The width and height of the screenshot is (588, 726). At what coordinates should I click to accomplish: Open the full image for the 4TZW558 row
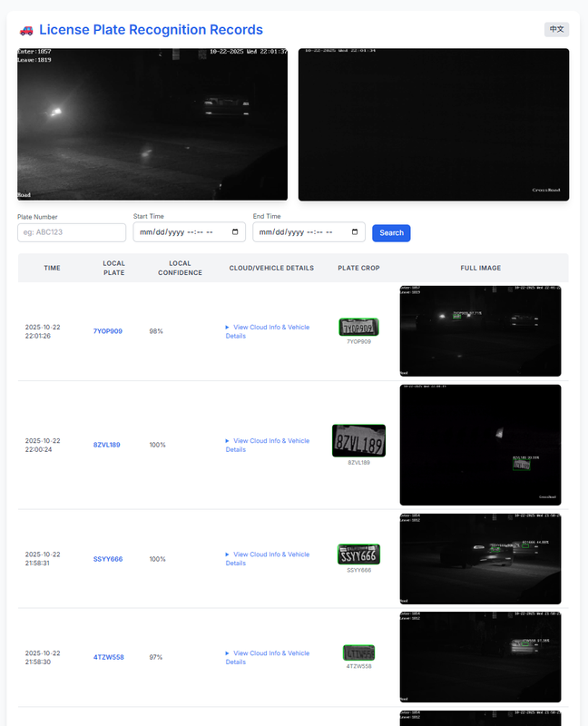click(x=481, y=657)
